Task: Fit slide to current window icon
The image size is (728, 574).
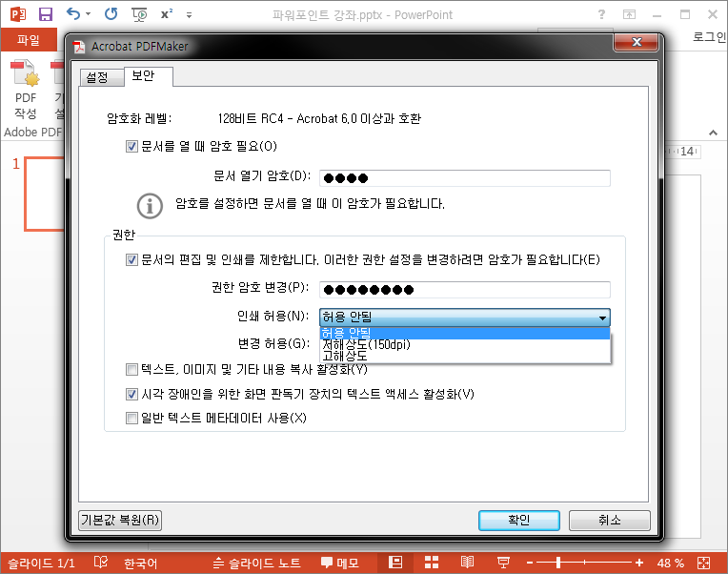Action: pyautogui.click(x=703, y=564)
